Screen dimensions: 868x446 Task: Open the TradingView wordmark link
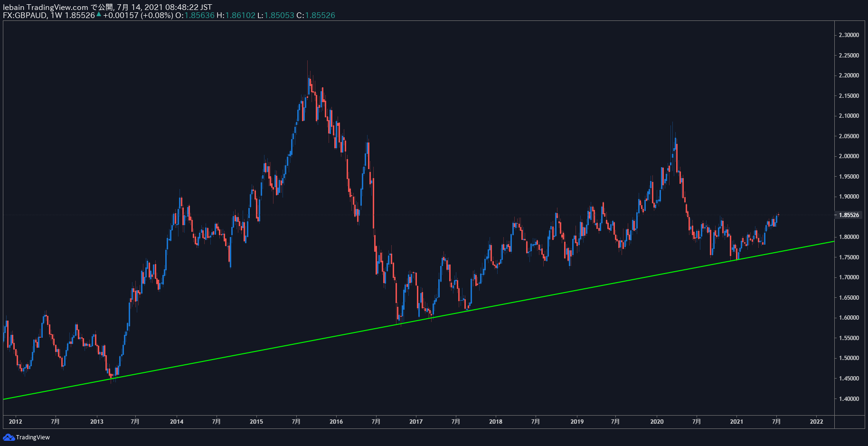(33, 437)
